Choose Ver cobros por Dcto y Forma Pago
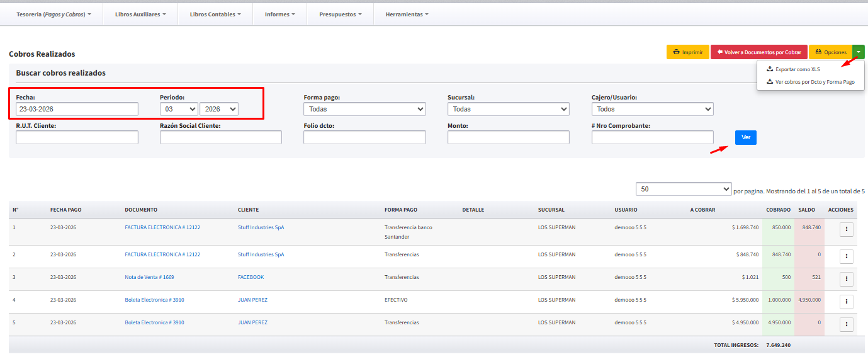This screenshot has height=364, width=868. click(x=814, y=82)
